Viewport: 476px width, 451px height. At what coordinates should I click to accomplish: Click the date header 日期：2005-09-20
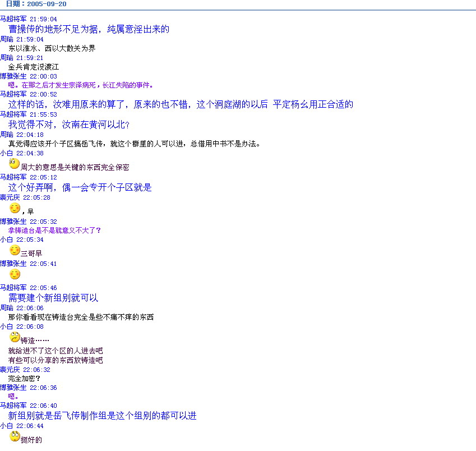(x=36, y=4)
